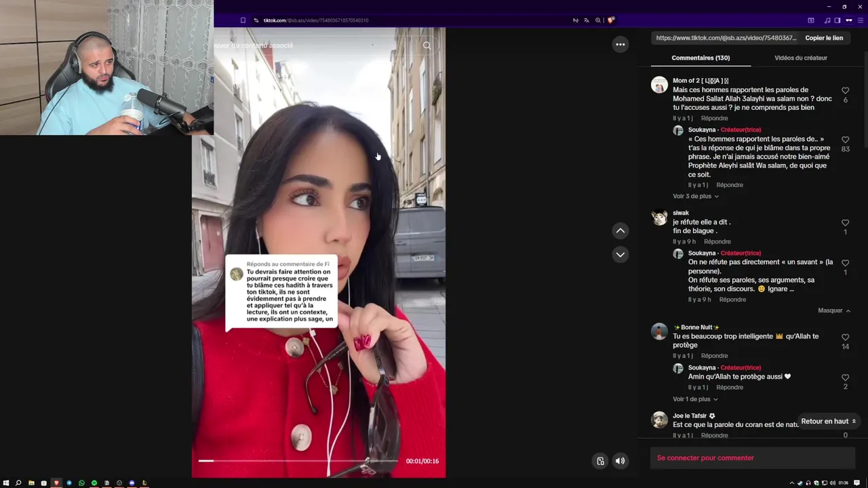868x488 pixels.
Task: Click Retour en haut button
Action: click(829, 421)
